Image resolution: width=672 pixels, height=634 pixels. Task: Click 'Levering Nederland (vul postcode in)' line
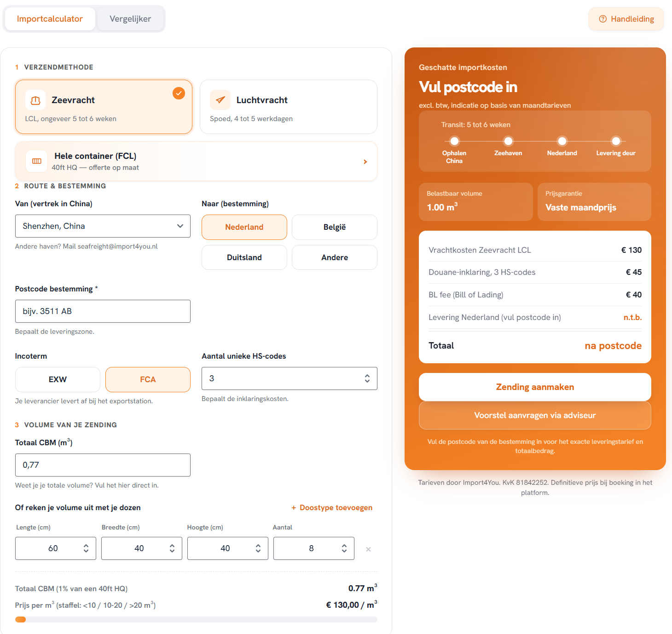[535, 317]
